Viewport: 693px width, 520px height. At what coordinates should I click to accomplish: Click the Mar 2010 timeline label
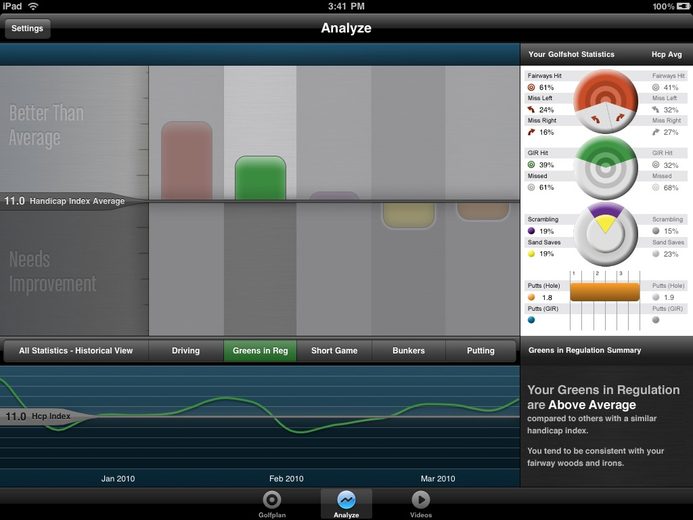point(438,478)
